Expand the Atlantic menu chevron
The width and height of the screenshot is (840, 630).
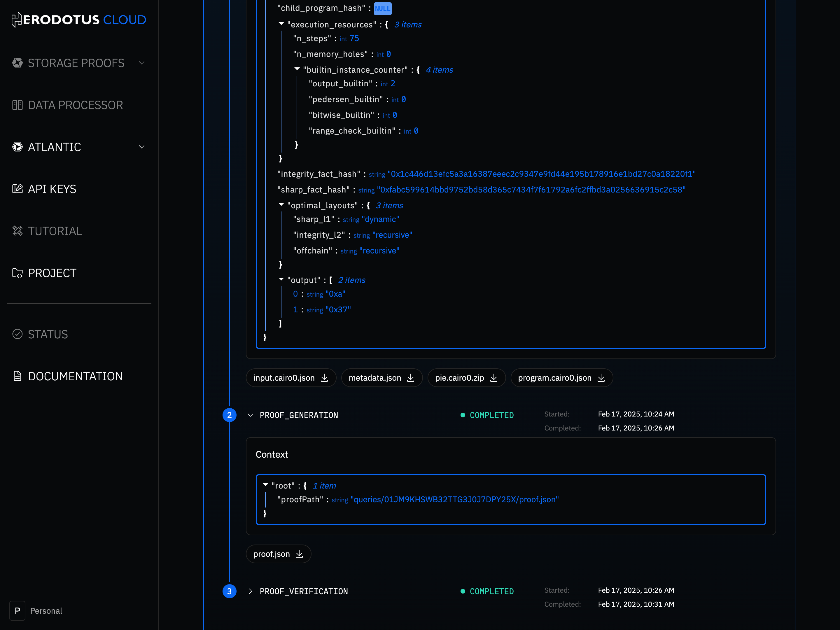coord(142,147)
